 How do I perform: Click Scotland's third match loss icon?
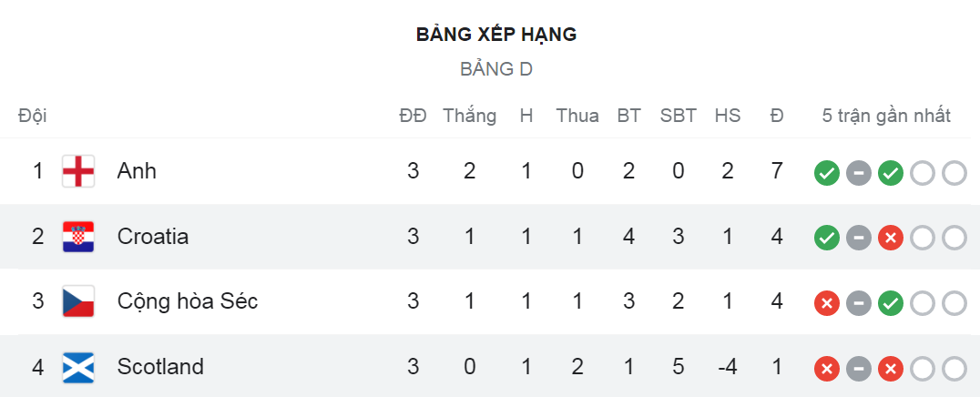coord(890,369)
